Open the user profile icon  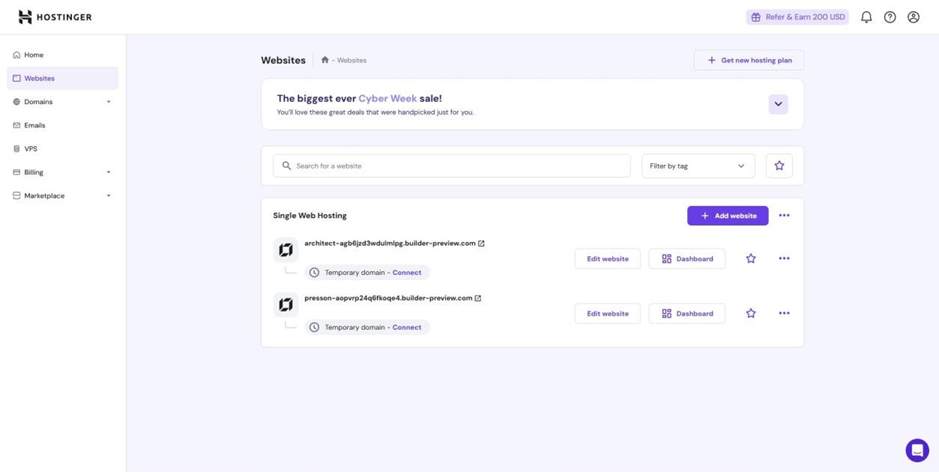(x=913, y=17)
